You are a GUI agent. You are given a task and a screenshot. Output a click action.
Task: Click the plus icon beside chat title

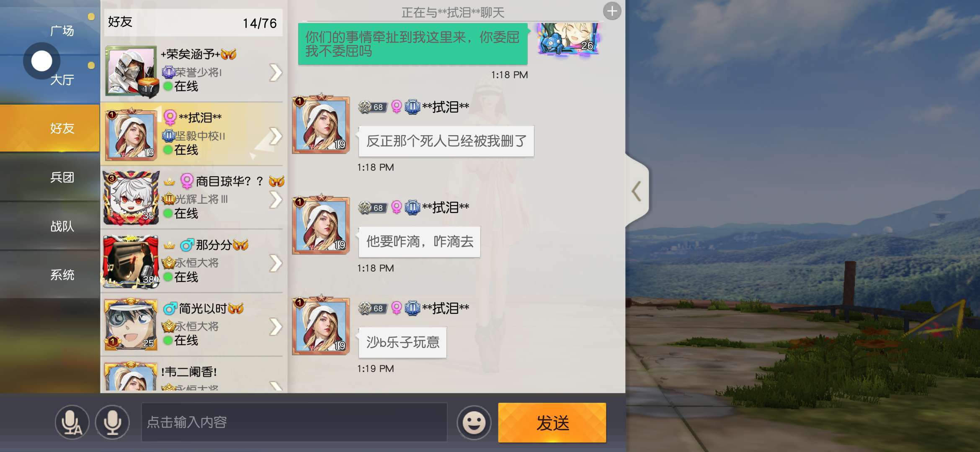click(x=612, y=11)
